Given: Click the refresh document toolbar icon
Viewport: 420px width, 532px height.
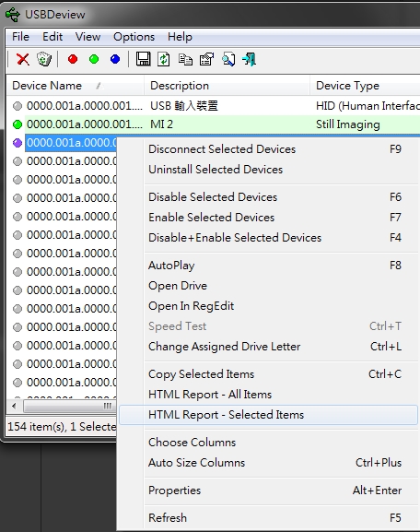Looking at the screenshot, I should (x=164, y=59).
